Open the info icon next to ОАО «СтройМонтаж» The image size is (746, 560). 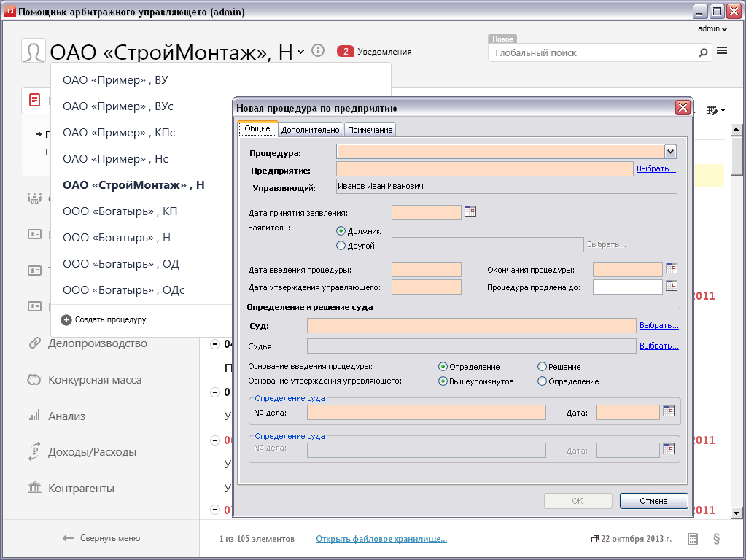pyautogui.click(x=318, y=50)
